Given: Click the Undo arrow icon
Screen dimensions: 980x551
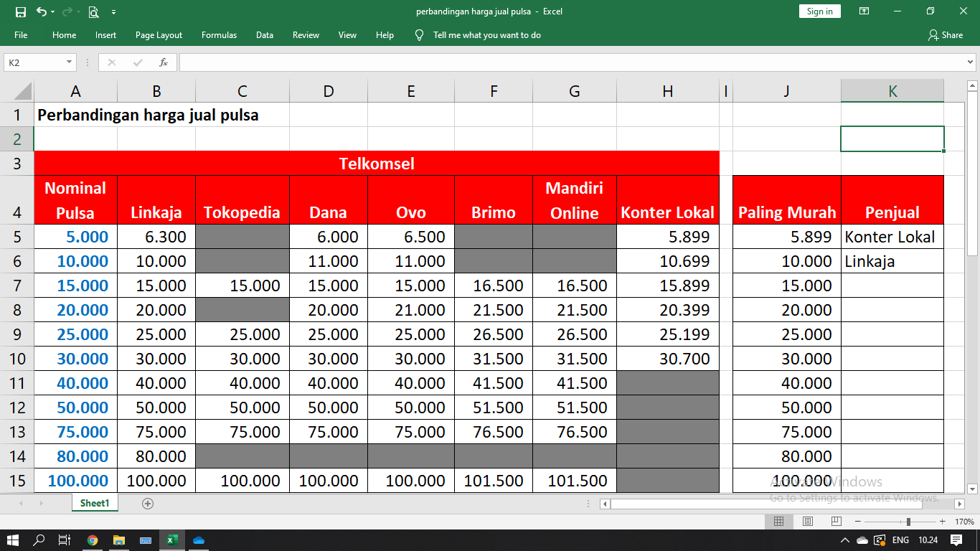Looking at the screenshot, I should [41, 11].
